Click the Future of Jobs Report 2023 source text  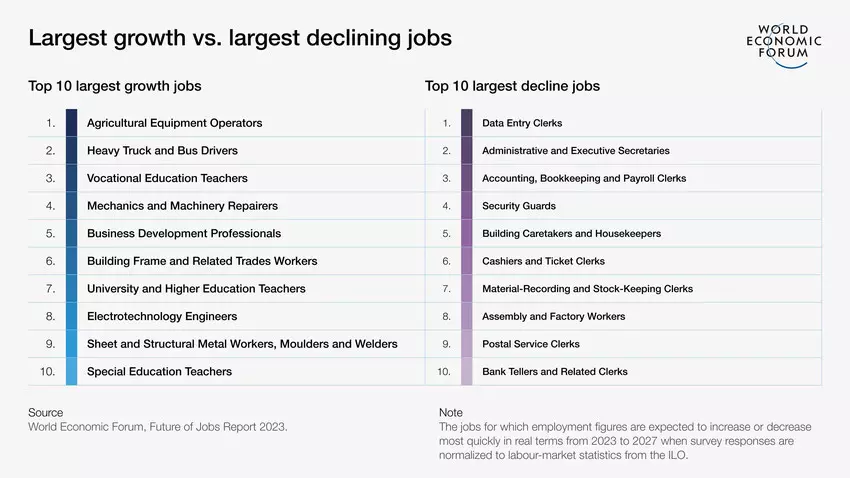(157, 427)
